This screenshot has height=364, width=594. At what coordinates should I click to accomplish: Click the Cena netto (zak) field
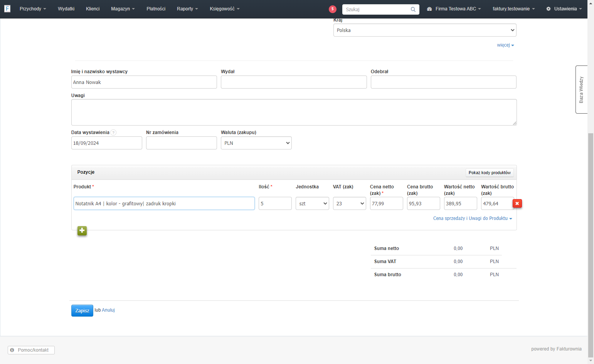coord(387,203)
